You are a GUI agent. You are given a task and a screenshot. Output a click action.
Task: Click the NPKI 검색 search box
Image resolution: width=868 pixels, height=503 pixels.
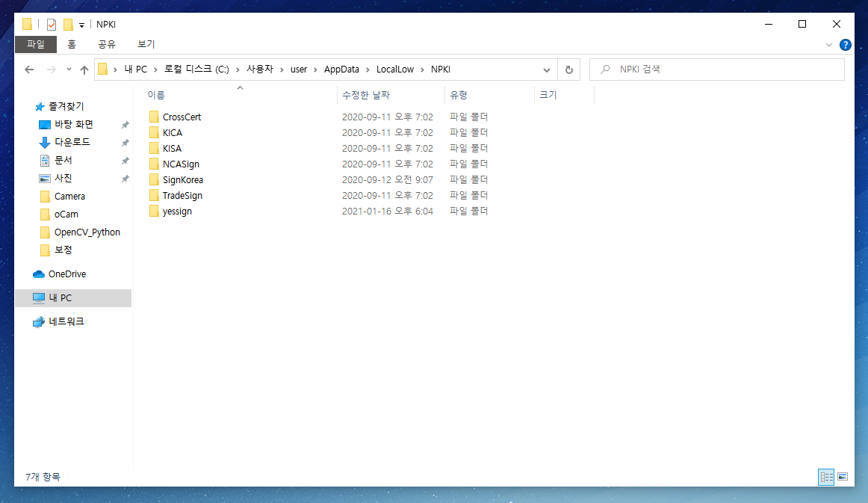(717, 70)
